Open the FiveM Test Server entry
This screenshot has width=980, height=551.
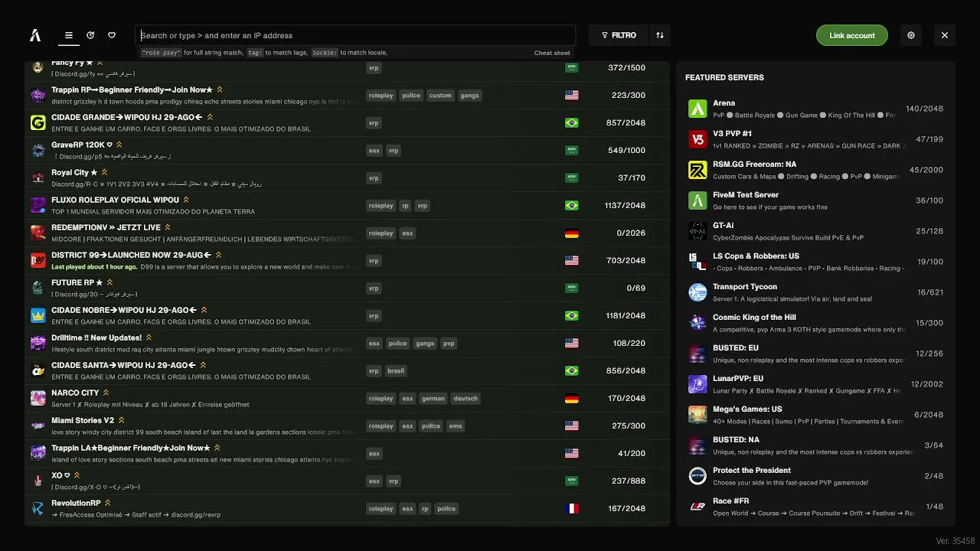[815, 201]
